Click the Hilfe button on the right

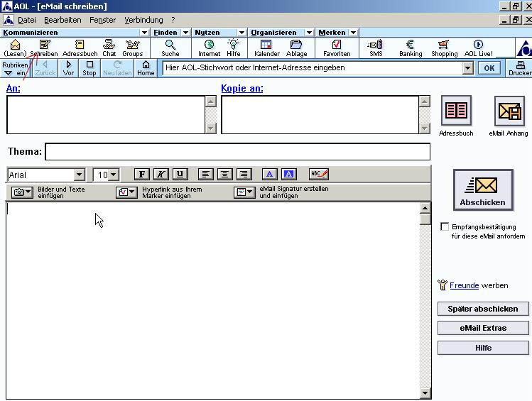(483, 348)
